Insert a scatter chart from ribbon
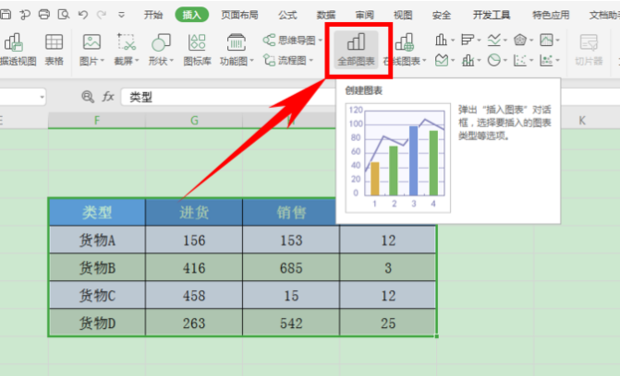Image resolution: width=620 pixels, height=376 pixels. (x=520, y=60)
